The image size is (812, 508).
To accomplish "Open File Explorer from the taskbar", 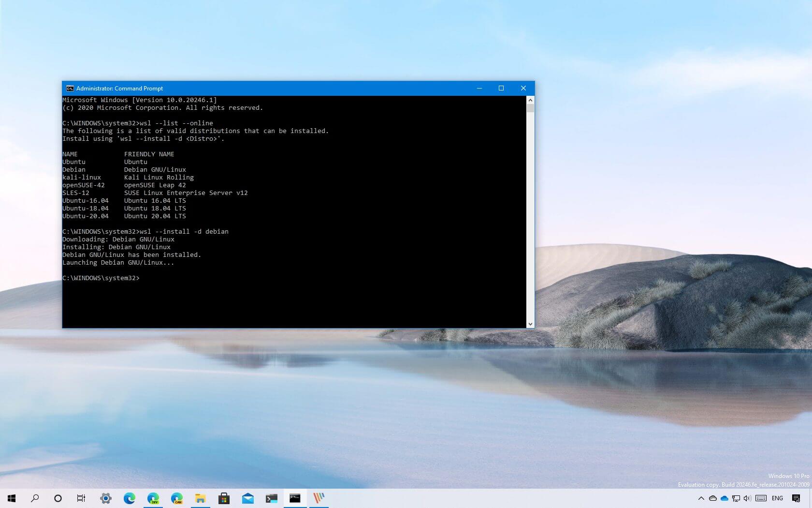I will pyautogui.click(x=200, y=498).
